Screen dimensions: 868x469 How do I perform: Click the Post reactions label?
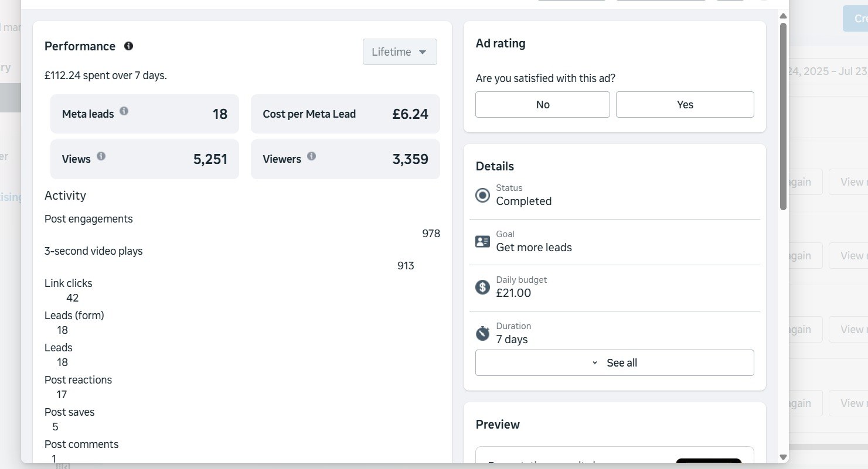(x=78, y=380)
